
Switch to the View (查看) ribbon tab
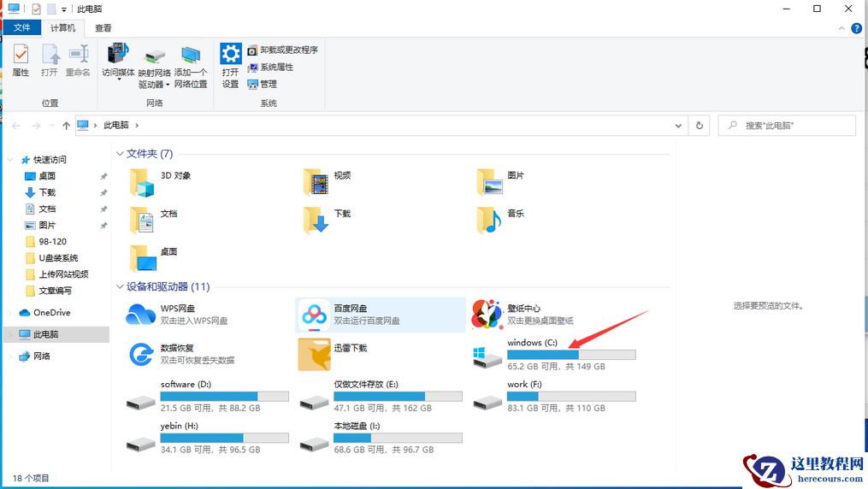tap(103, 27)
